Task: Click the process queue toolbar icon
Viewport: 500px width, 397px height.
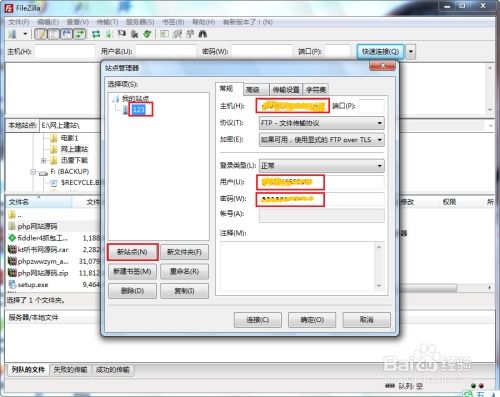Action: coord(109,34)
